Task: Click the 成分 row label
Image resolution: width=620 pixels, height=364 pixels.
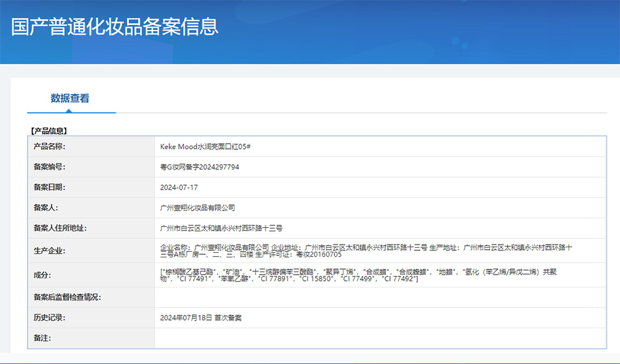Action: (42, 275)
